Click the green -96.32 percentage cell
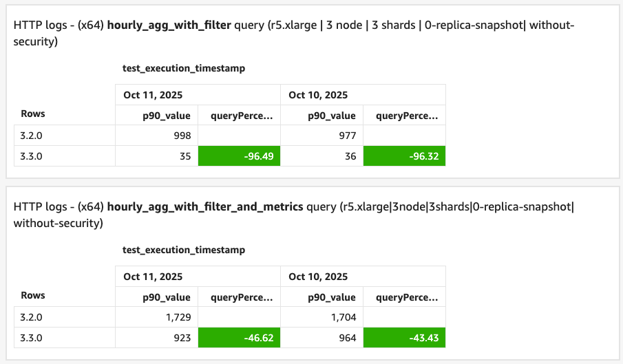Screen dimensions: 623x364 (404, 156)
